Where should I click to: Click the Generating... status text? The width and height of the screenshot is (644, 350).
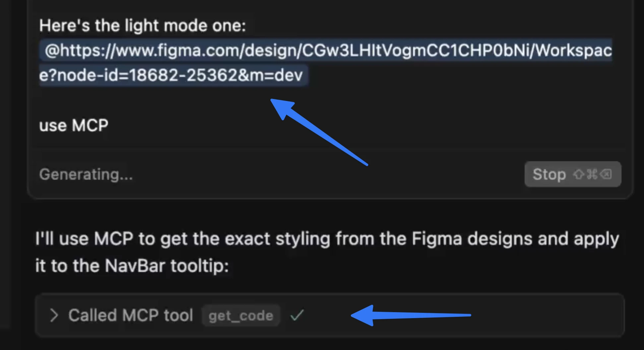point(86,174)
